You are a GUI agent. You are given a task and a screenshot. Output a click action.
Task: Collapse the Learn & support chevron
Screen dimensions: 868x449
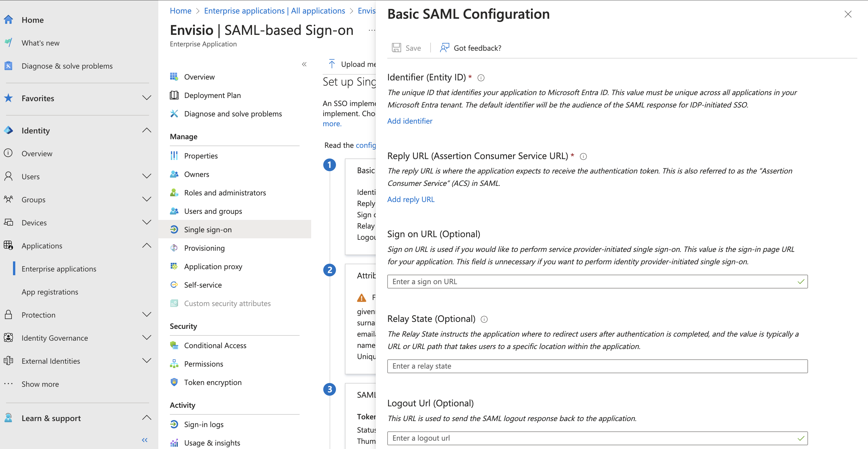point(146,418)
